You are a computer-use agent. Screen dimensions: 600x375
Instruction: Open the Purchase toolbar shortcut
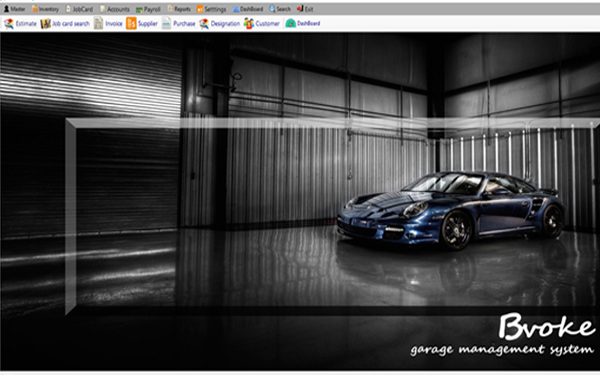(178, 24)
